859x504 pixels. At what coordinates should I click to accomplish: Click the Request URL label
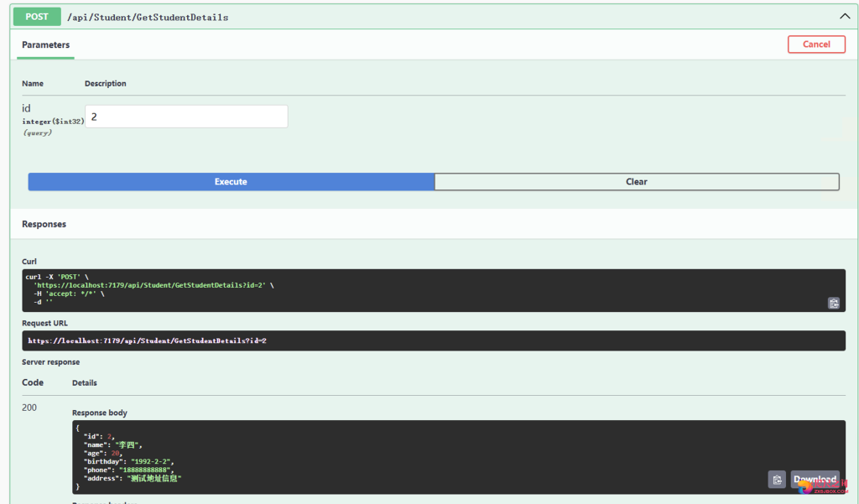45,323
